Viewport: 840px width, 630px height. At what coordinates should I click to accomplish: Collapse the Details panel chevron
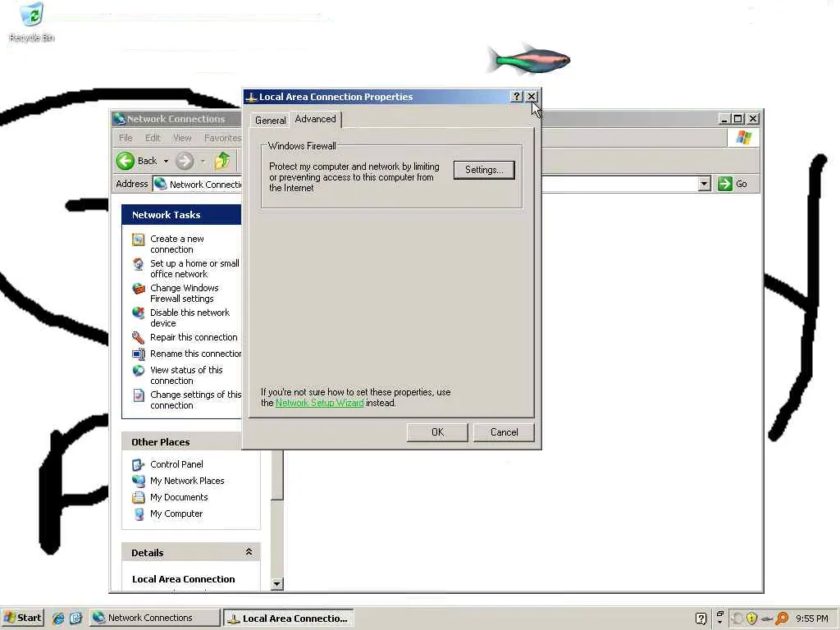click(249, 552)
